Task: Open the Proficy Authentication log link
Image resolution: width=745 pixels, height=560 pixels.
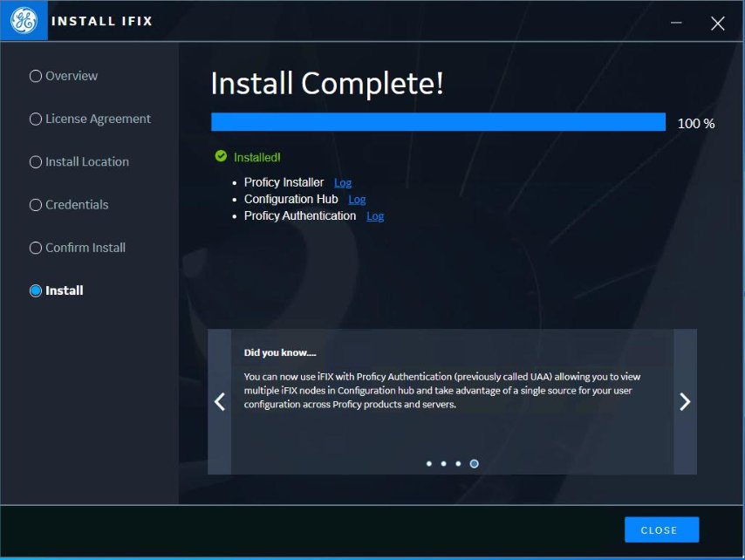Action: 375,216
